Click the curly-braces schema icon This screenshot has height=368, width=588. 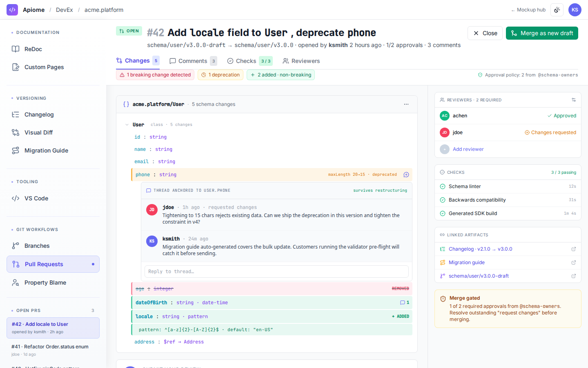point(126,104)
